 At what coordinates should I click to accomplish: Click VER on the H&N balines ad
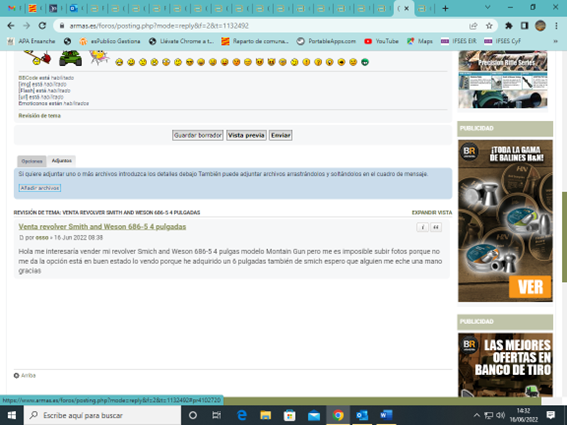[530, 287]
